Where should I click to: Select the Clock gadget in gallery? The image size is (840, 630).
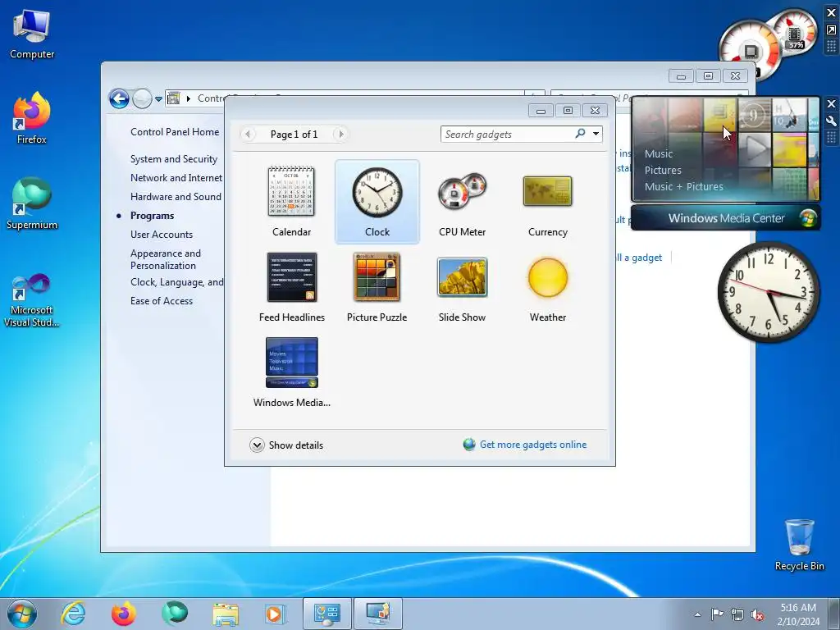click(x=377, y=202)
